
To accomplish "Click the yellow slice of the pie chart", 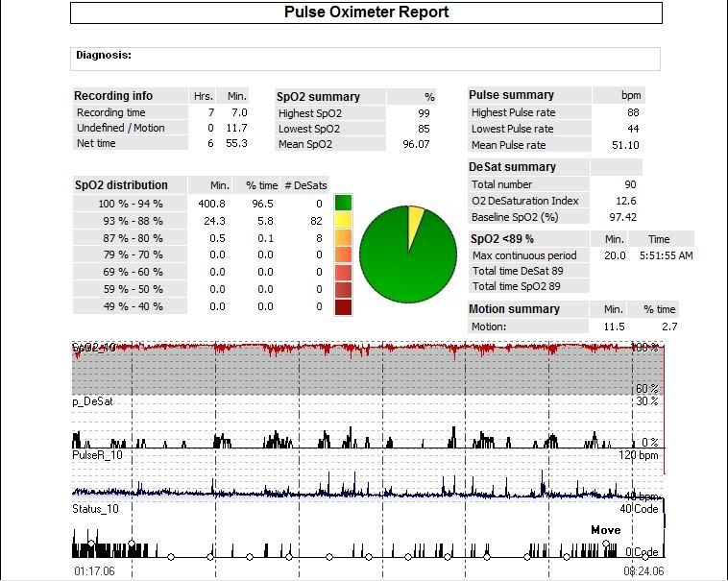I will [415, 220].
